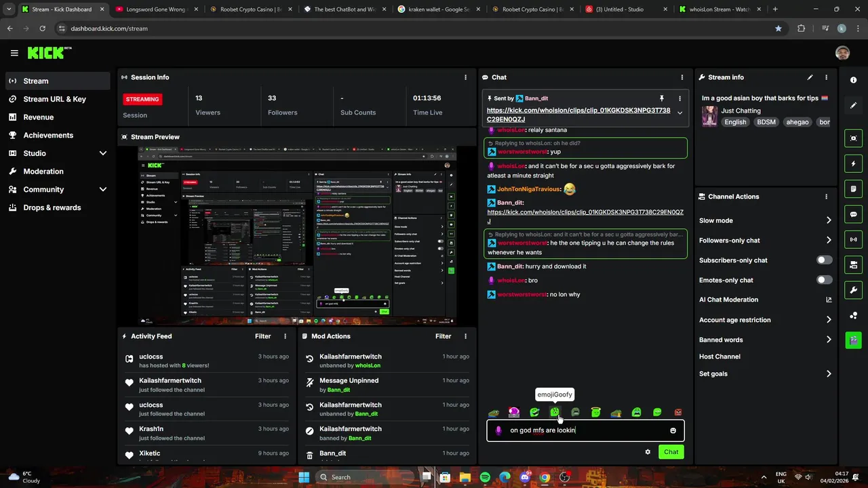Click Just Chatting category thumbnail
The image size is (868, 488).
click(x=709, y=115)
